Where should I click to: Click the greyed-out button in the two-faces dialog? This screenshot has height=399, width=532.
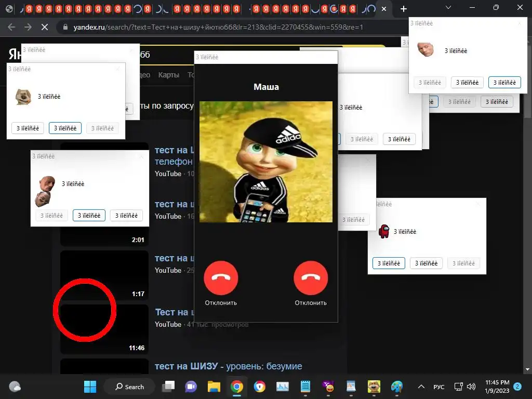pyautogui.click(x=51, y=216)
